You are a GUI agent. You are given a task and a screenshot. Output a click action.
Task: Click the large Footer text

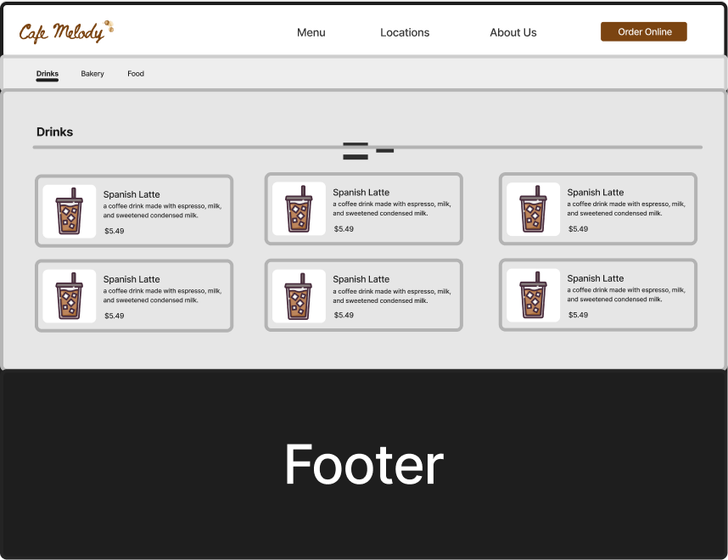[x=364, y=464]
